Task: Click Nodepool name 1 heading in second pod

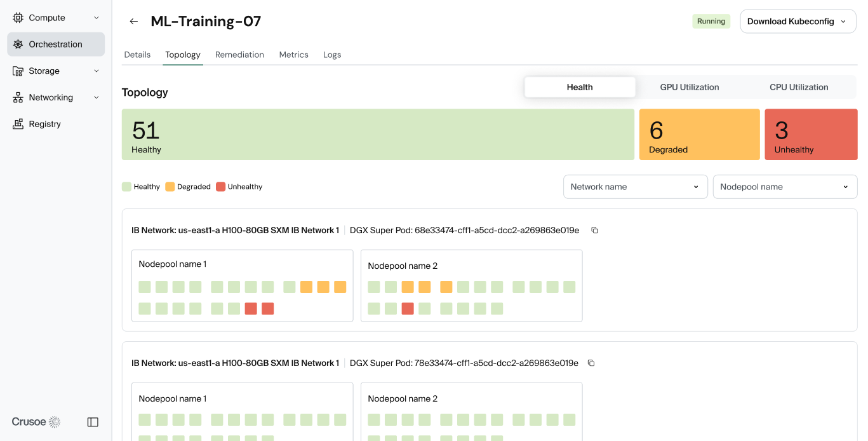Action: click(173, 398)
